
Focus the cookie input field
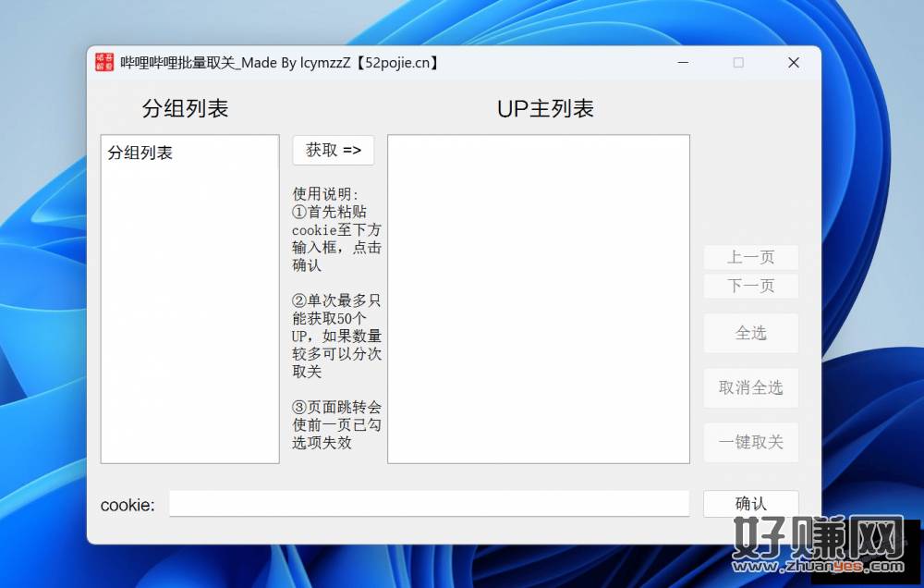click(x=429, y=504)
